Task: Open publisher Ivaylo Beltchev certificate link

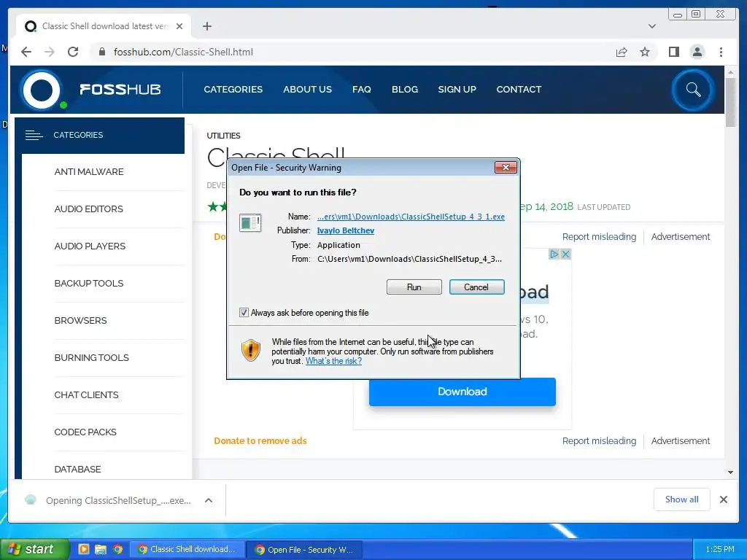Action: [x=345, y=230]
